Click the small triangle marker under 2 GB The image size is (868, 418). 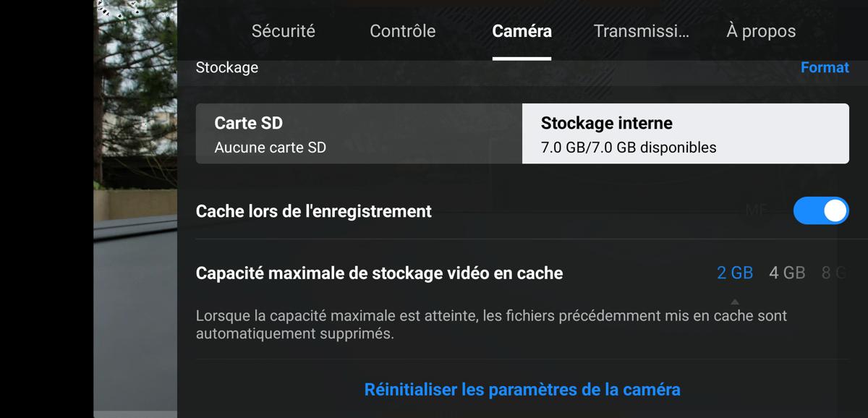pyautogui.click(x=735, y=302)
